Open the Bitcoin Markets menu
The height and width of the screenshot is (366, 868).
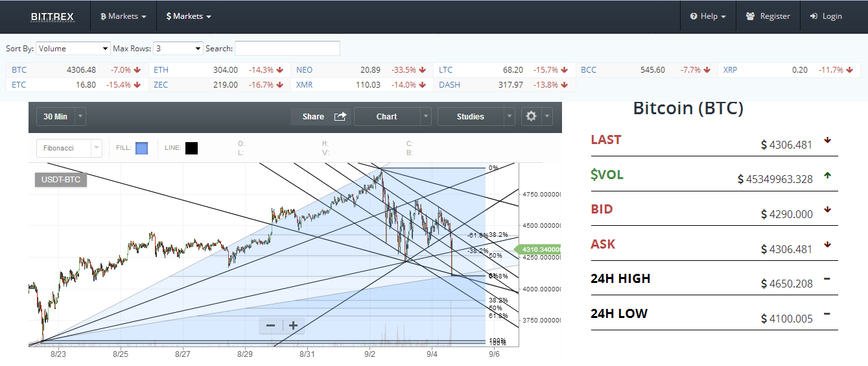pos(123,16)
